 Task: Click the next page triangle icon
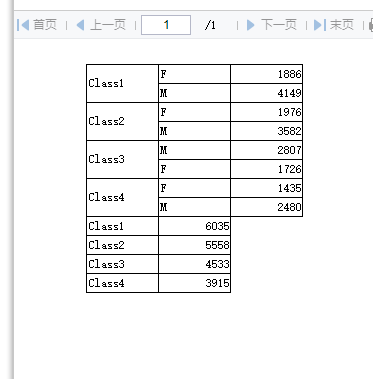251,25
